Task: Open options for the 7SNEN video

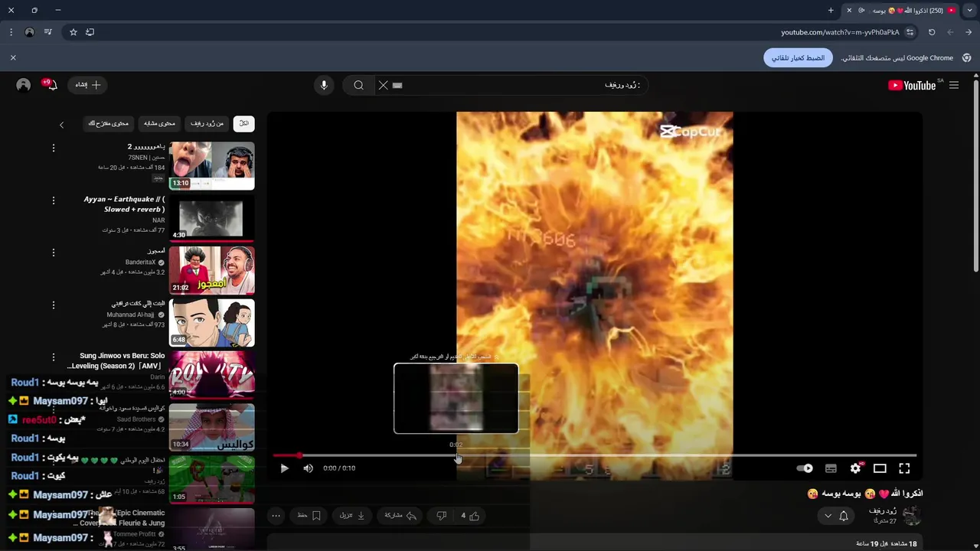Action: pos(54,148)
